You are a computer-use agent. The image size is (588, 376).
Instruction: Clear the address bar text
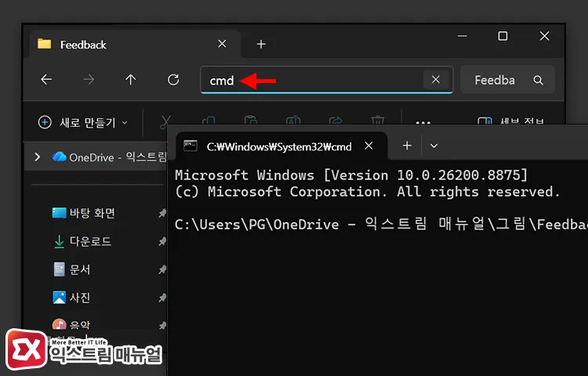(435, 79)
